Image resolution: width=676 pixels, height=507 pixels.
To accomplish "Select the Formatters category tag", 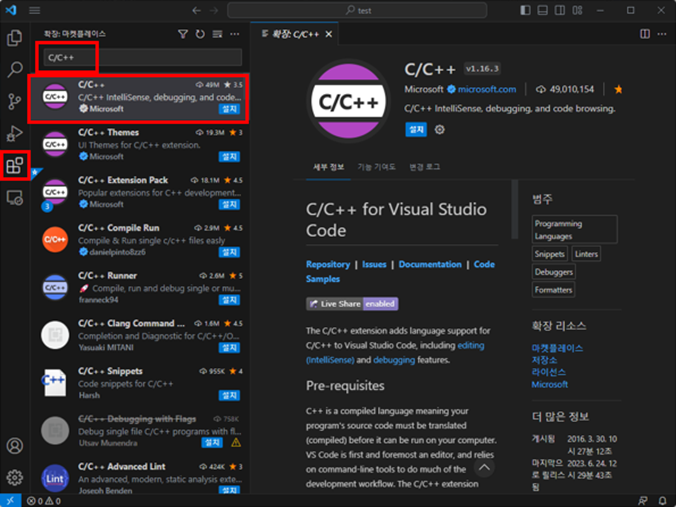I will click(x=553, y=290).
